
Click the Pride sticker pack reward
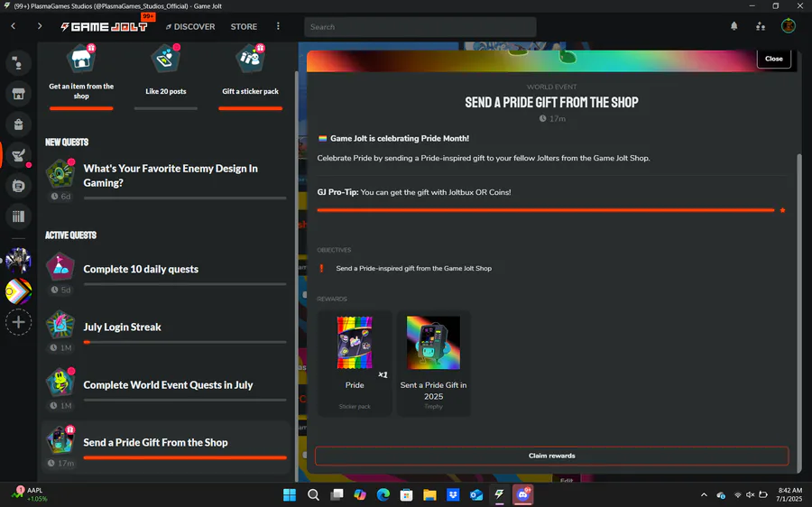point(355,363)
